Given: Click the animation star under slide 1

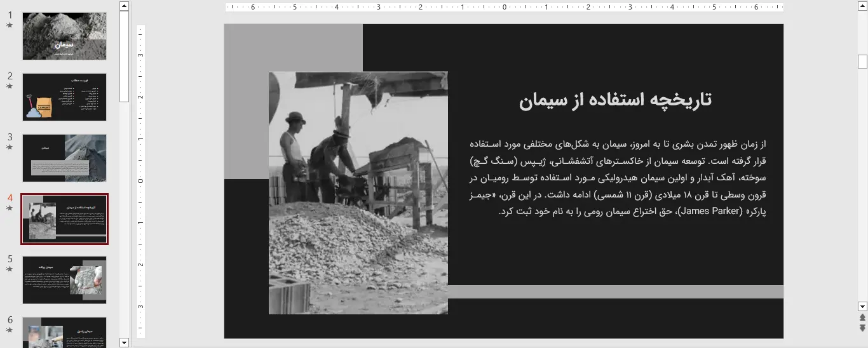Looking at the screenshot, I should (10, 25).
